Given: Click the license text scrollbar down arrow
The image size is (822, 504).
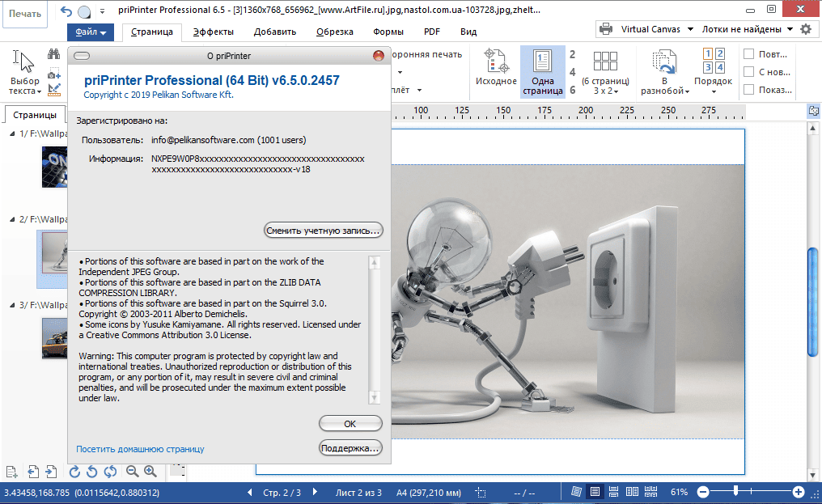Looking at the screenshot, I should coord(375,399).
